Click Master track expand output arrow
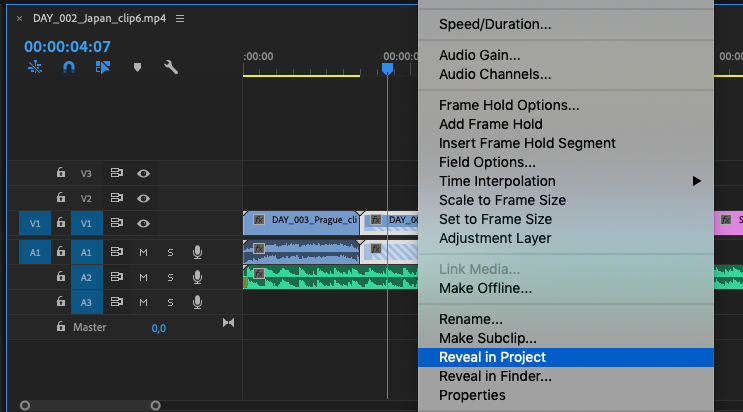 228,323
